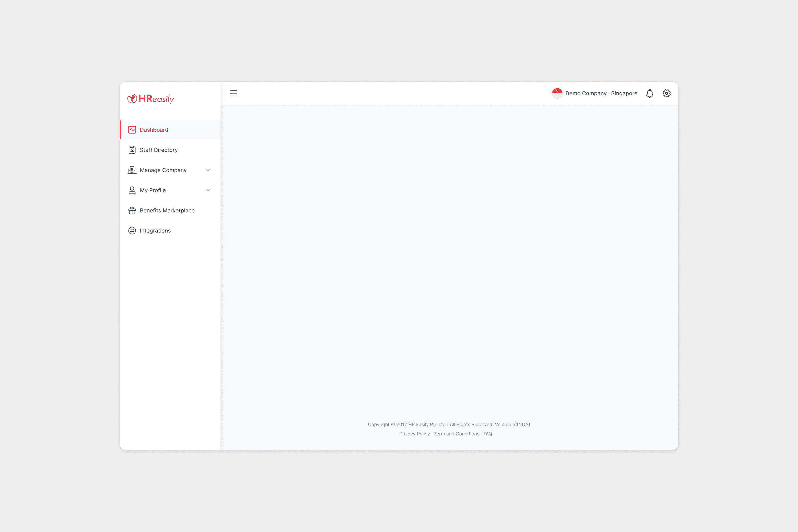Screen dimensions: 798x532
Task: Toggle the hamburger menu icon
Action: point(234,93)
